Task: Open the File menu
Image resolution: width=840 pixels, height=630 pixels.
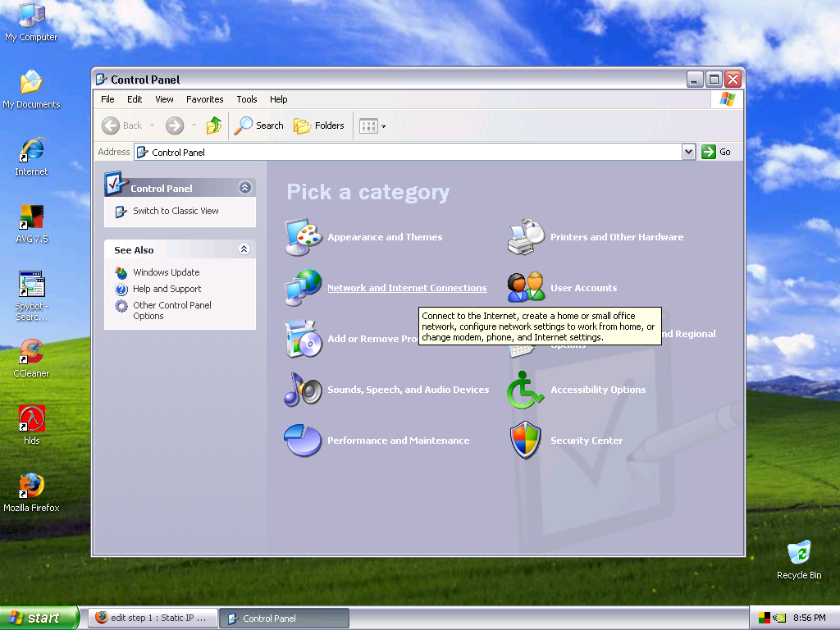Action: (107, 99)
